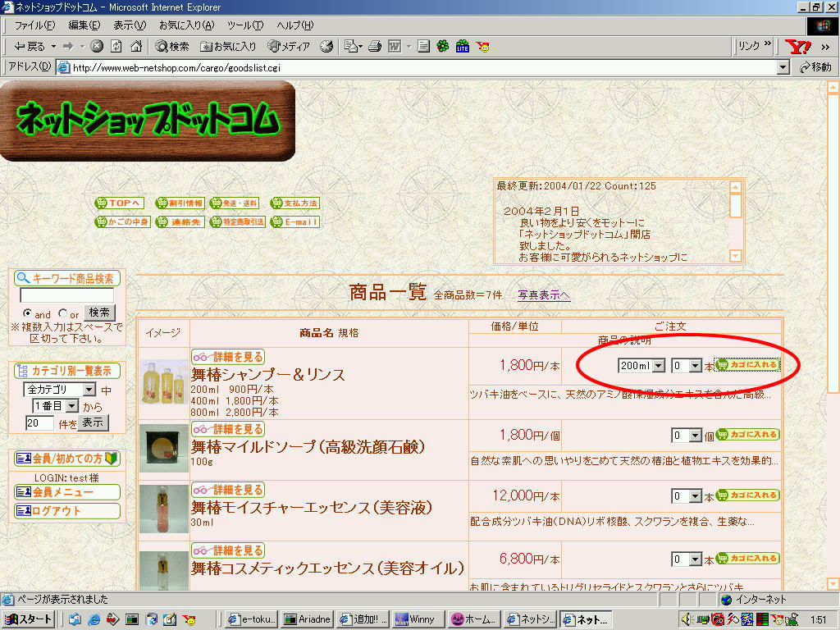Viewport: 840px width, 630px height.
Task: Open the お気に入り favorites toolbar button
Action: [x=228, y=47]
